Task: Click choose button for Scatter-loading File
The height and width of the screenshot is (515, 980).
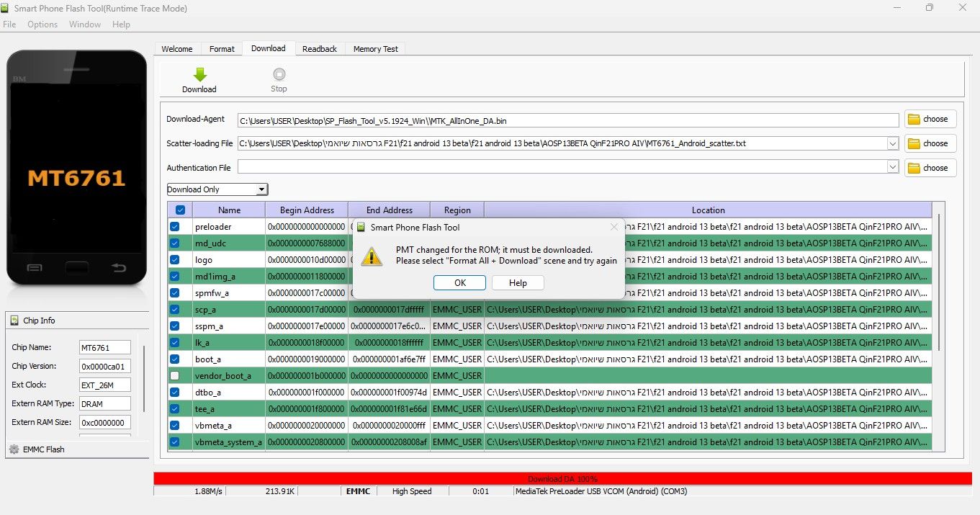Action: coord(930,143)
